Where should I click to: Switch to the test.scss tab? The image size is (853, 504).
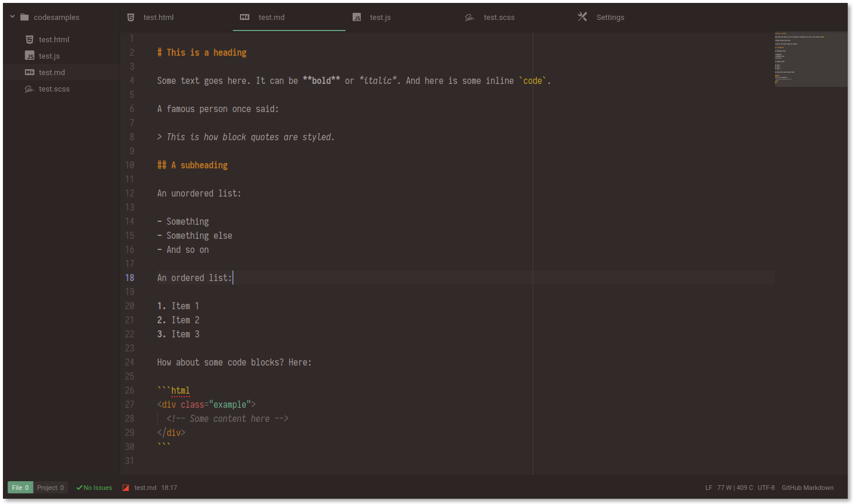514,17
